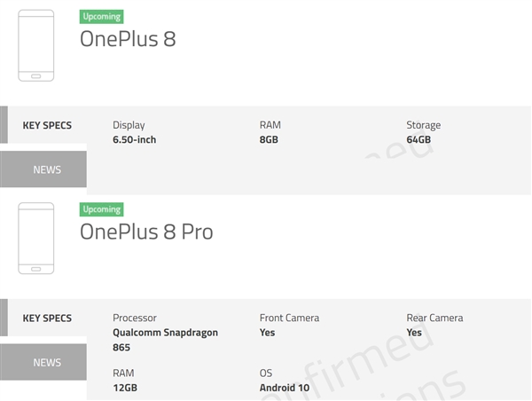Select the KEY SPECS tab for OnePlus 8 Pro
The image size is (532, 401).
point(47,318)
